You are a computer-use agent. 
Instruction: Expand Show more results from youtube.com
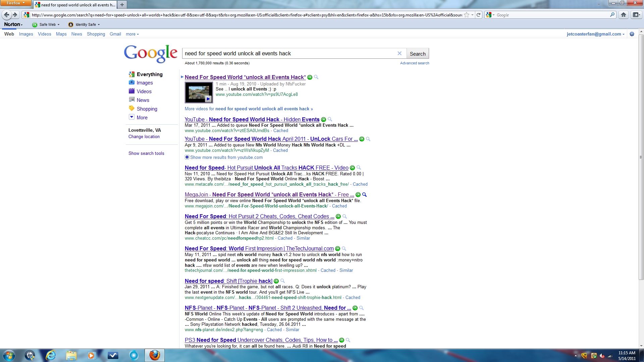pos(224,158)
